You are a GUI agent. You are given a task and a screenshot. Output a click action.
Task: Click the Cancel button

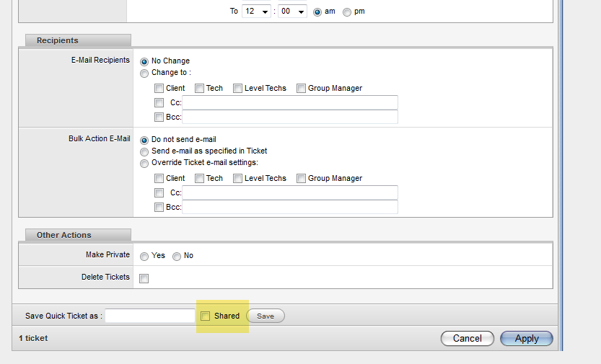tap(468, 338)
